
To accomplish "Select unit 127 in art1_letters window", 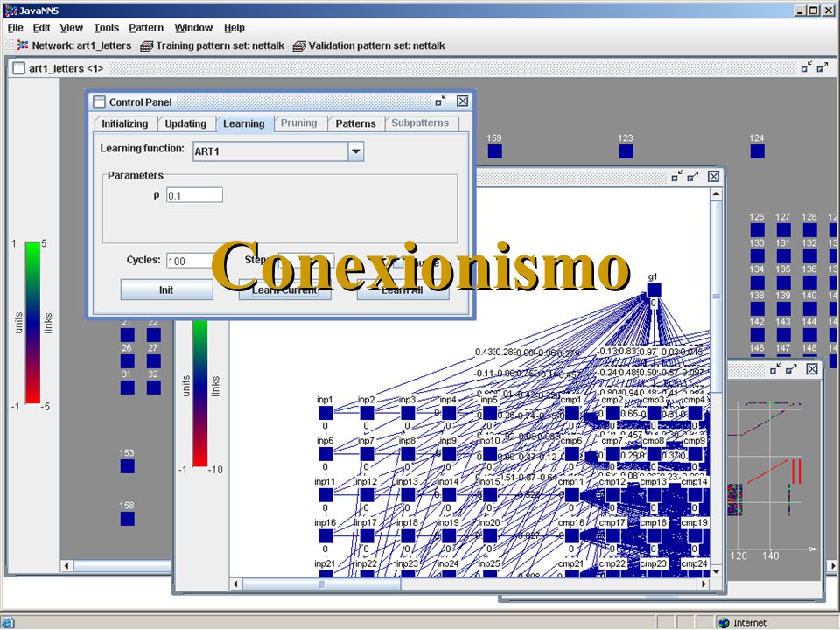I will coord(784,230).
